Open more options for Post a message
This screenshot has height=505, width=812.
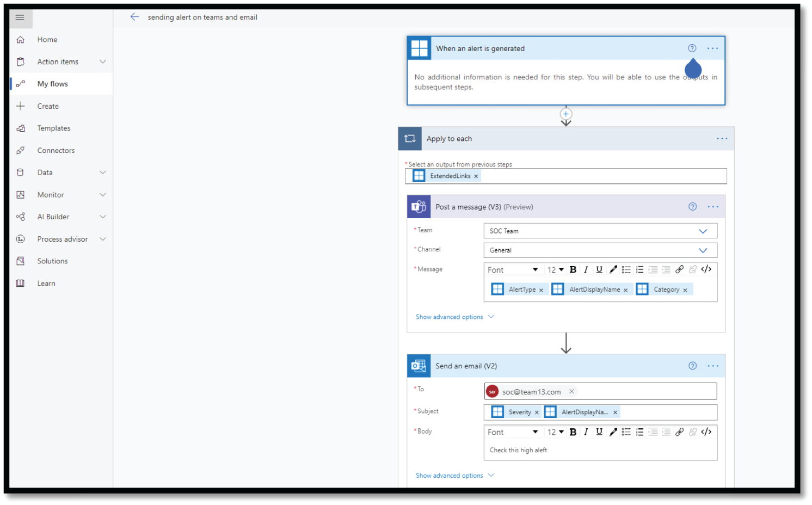pos(713,207)
